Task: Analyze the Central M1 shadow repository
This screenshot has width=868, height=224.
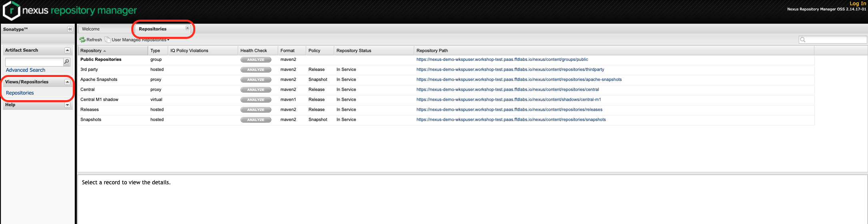Action: pyautogui.click(x=256, y=100)
